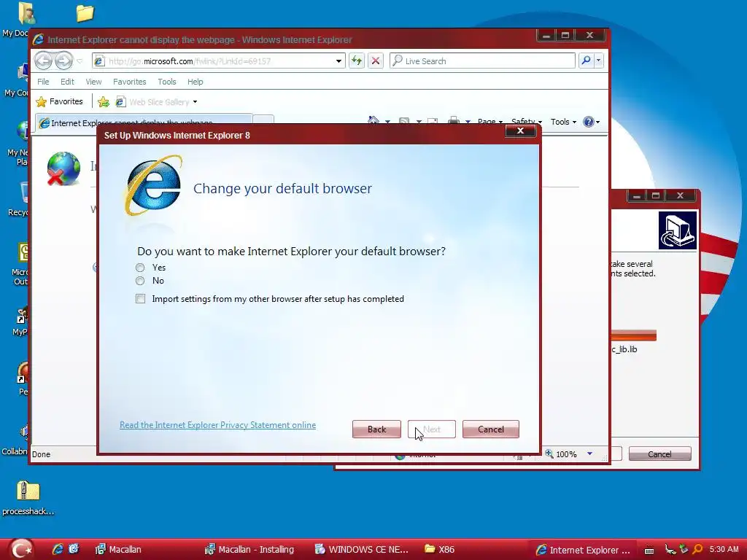
Task: Open the File menu
Action: pos(43,82)
